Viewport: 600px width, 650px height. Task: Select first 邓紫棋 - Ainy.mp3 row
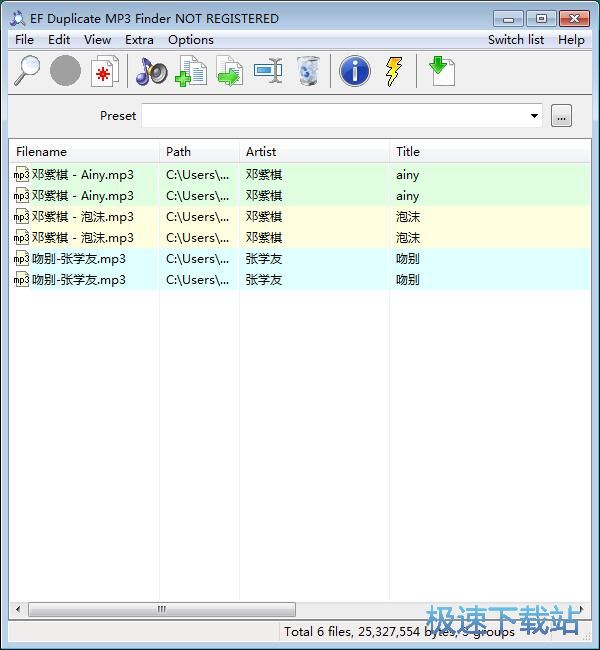(x=300, y=175)
